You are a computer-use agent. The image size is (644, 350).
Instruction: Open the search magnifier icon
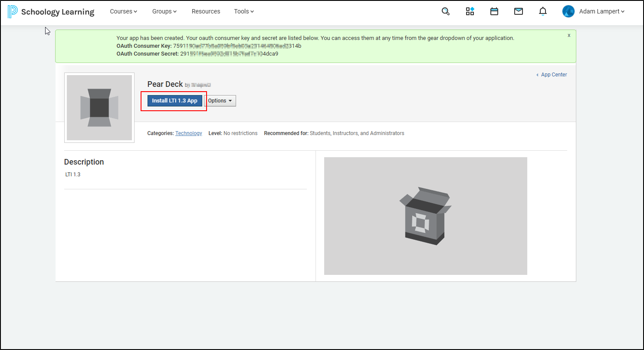[445, 11]
